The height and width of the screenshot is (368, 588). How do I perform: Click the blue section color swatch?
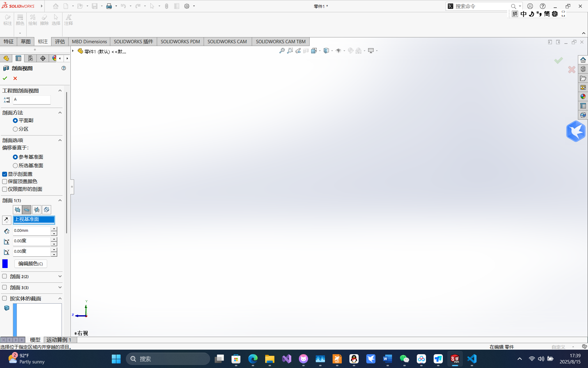click(5, 263)
